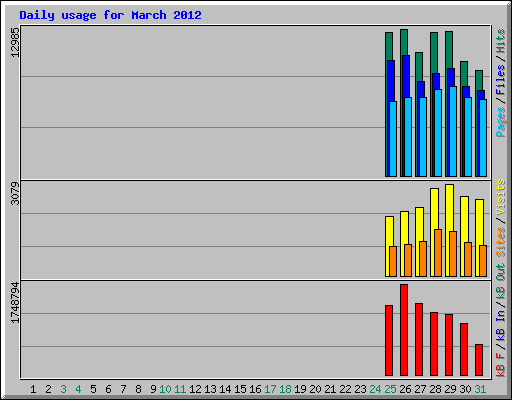
Task: Click the green hits bar top for day 30
Action: (x=464, y=73)
